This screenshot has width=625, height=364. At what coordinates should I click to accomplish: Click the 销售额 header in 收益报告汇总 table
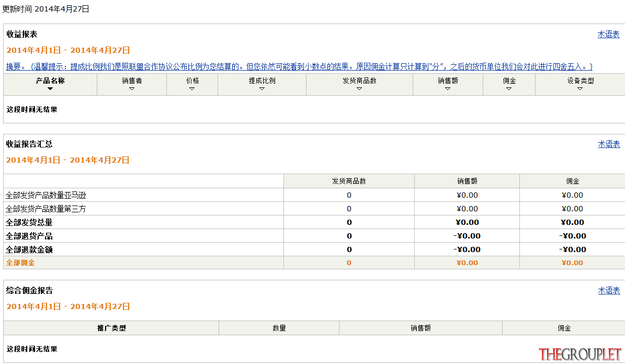pos(467,181)
